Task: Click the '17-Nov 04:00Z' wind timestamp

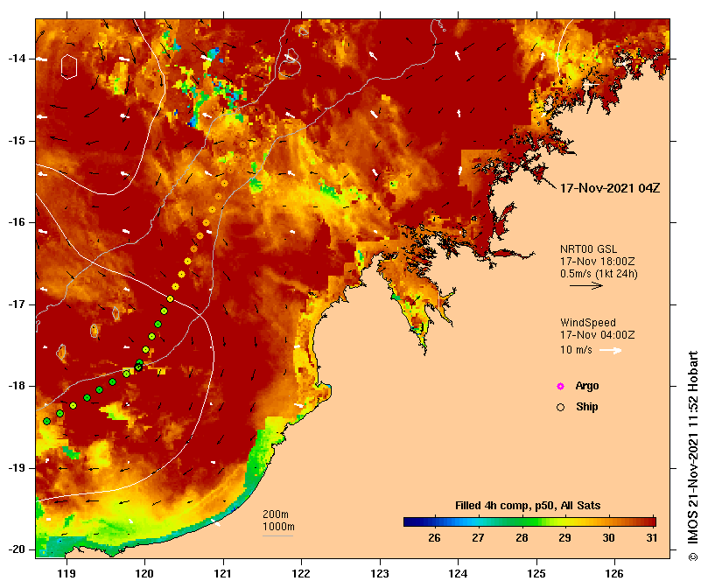Action: pyautogui.click(x=598, y=335)
